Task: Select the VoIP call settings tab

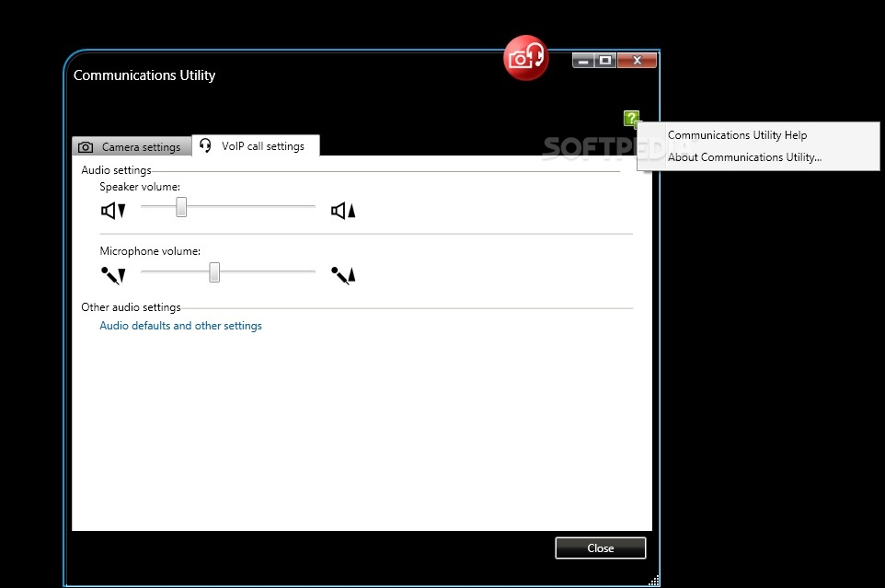Action: [256, 145]
